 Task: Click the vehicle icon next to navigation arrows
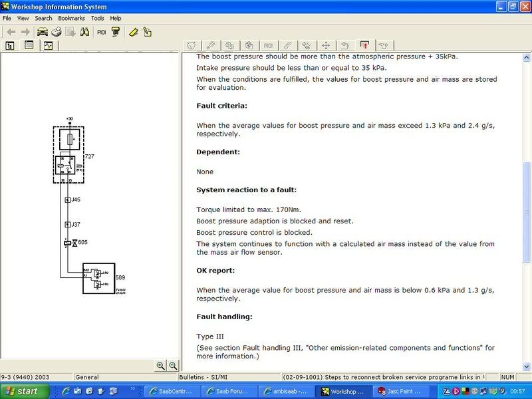[41, 32]
